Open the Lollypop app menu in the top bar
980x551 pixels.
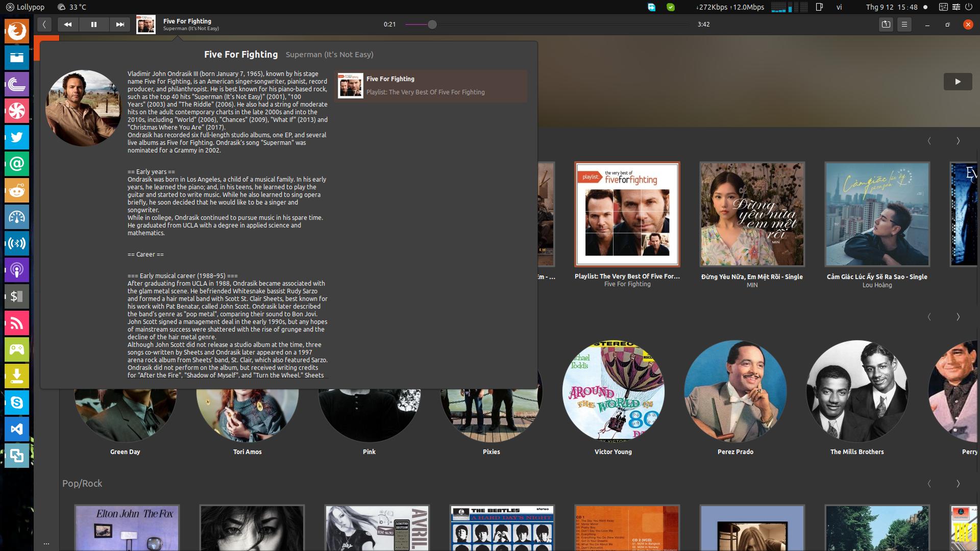coord(25,7)
